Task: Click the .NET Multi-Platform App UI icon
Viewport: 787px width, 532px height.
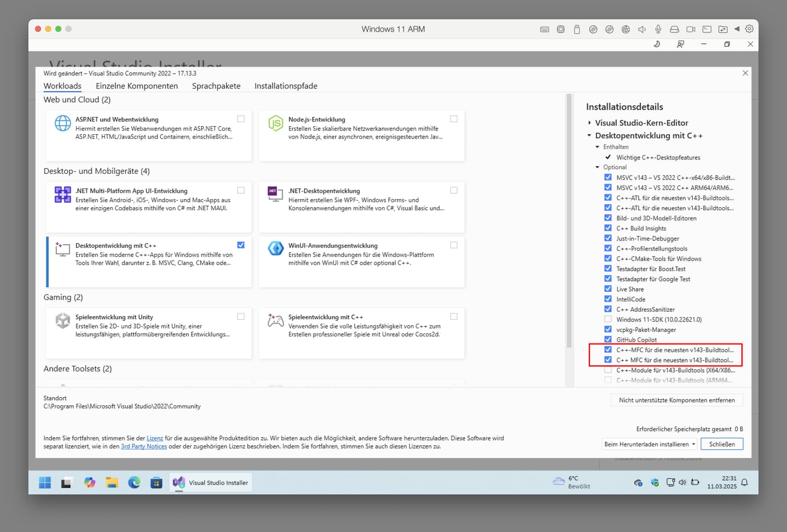Action: click(63, 195)
